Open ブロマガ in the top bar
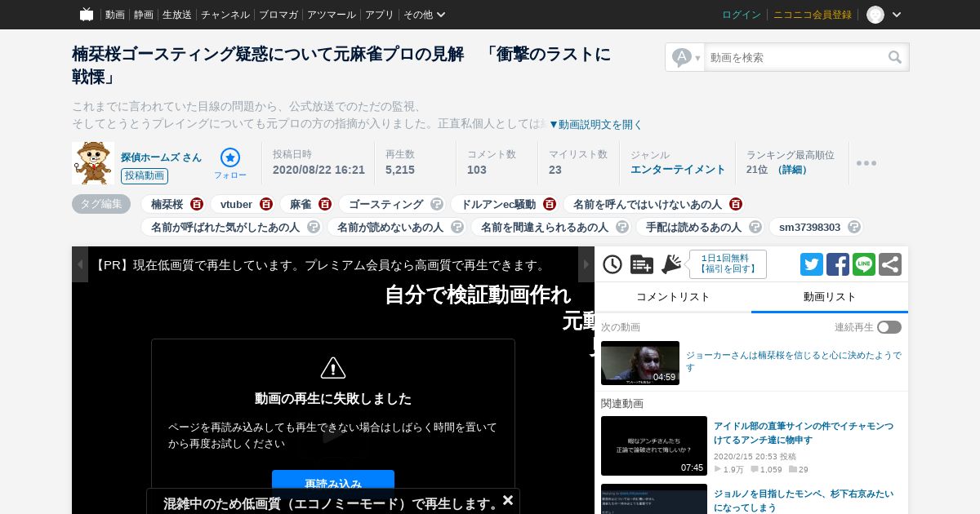Viewport: 980px width, 514px height. (278, 15)
